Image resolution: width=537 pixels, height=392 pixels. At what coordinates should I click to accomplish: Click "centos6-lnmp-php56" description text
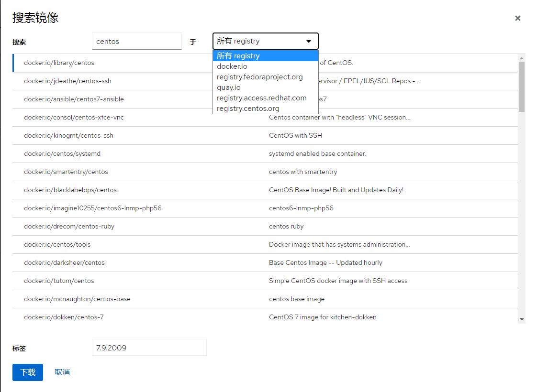tap(301, 208)
